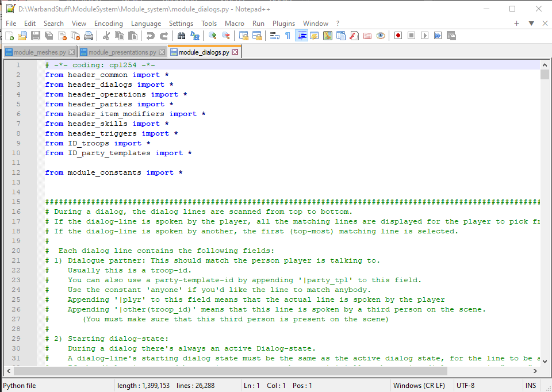The width and height of the screenshot is (552, 392).
Task: Close the module_presentations.py tab
Action: tap(162, 52)
